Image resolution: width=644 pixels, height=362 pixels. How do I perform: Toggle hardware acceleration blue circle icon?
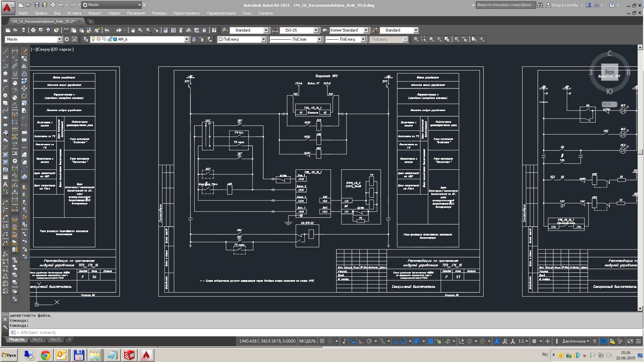coord(603,341)
